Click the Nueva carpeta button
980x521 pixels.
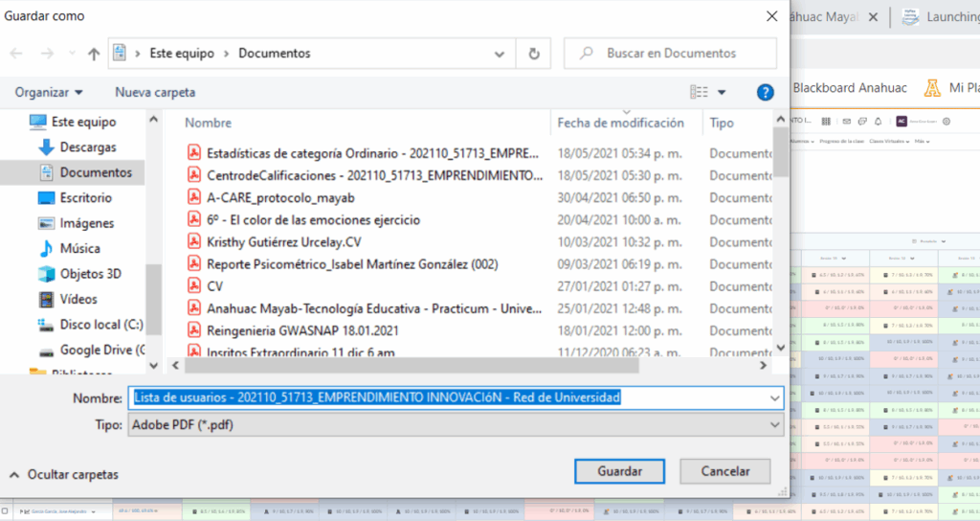pyautogui.click(x=155, y=93)
